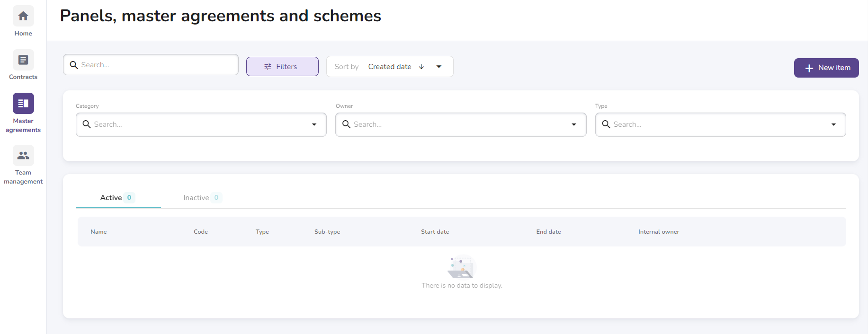Screen dimensions: 868x334
Task: Open the Type filter dropdown arrow
Action: tap(833, 124)
